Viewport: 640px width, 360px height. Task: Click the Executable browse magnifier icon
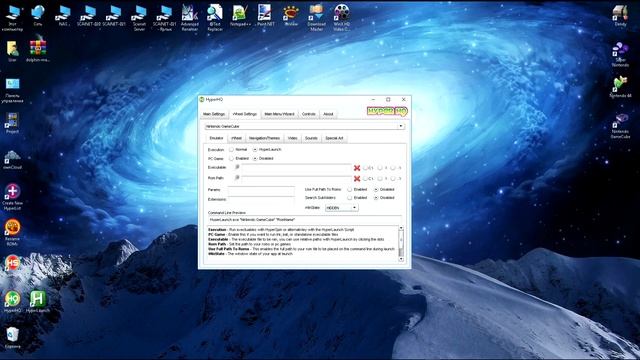237,167
